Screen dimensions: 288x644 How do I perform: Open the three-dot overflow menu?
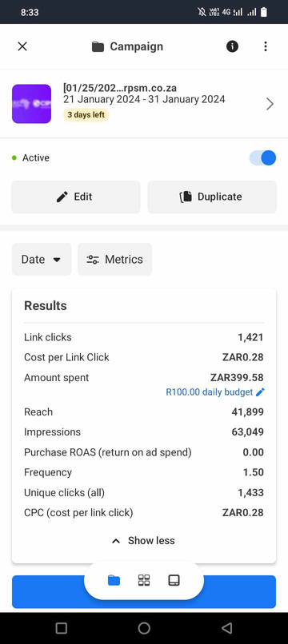pos(266,46)
